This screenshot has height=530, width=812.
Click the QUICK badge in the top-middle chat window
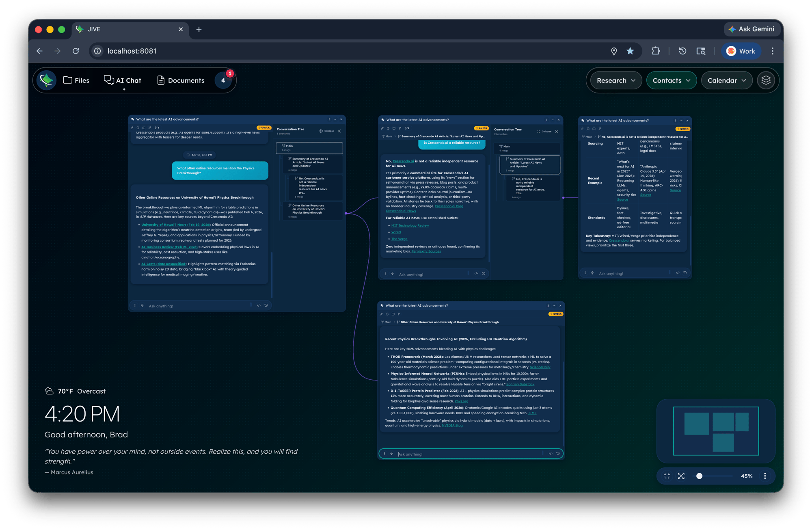coord(482,128)
